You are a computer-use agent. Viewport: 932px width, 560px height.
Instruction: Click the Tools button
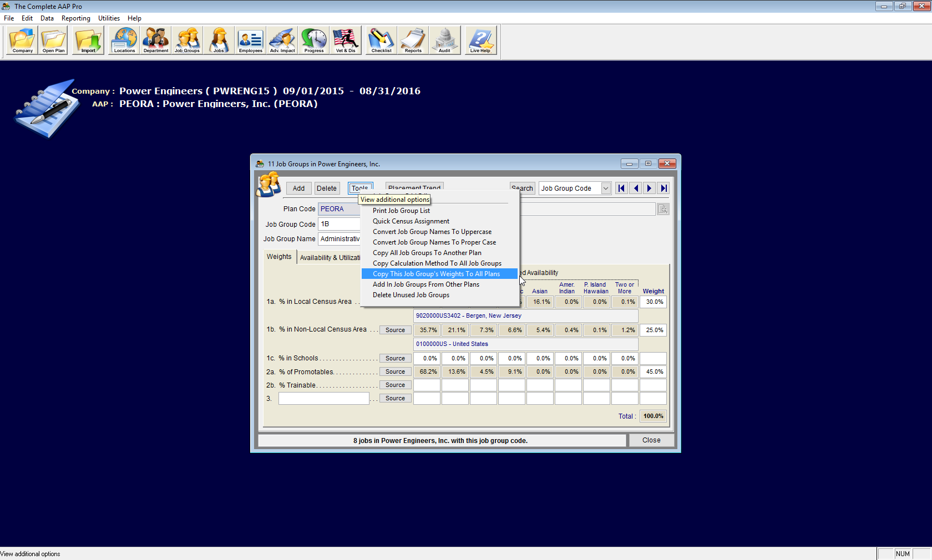point(361,189)
